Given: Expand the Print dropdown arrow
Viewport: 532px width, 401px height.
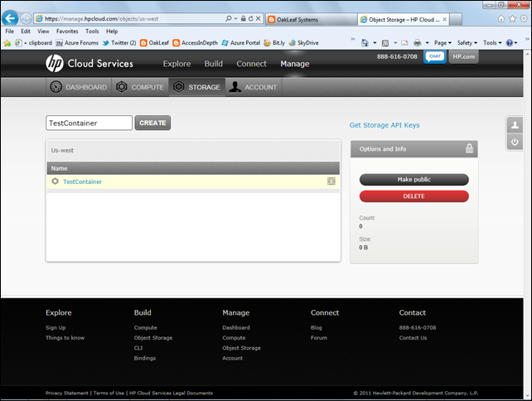Looking at the screenshot, I should (x=427, y=43).
